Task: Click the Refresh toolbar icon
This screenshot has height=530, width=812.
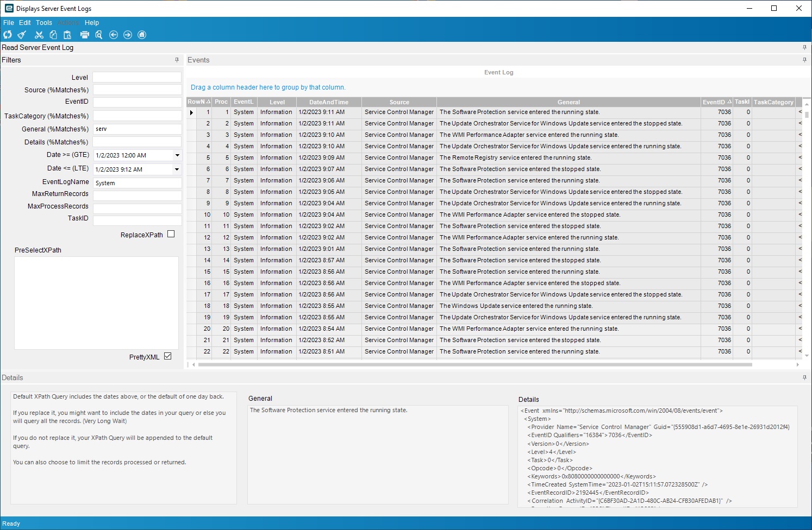Action: pos(8,35)
